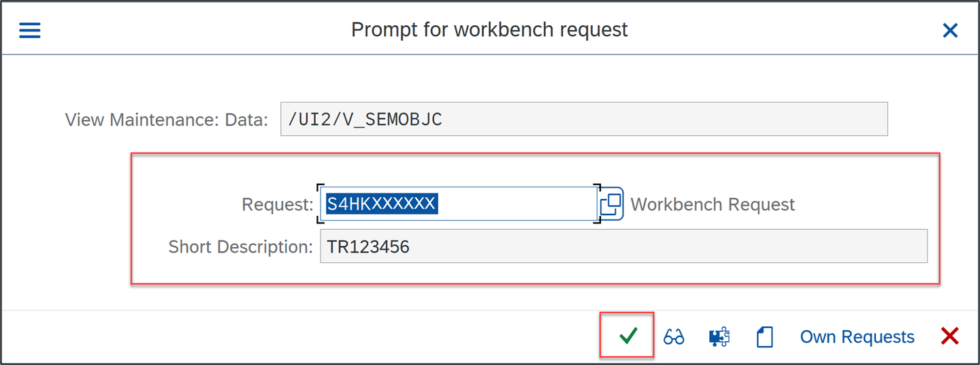The width and height of the screenshot is (980, 365).
Task: Click the Workbench Request label text
Action: pos(713,204)
